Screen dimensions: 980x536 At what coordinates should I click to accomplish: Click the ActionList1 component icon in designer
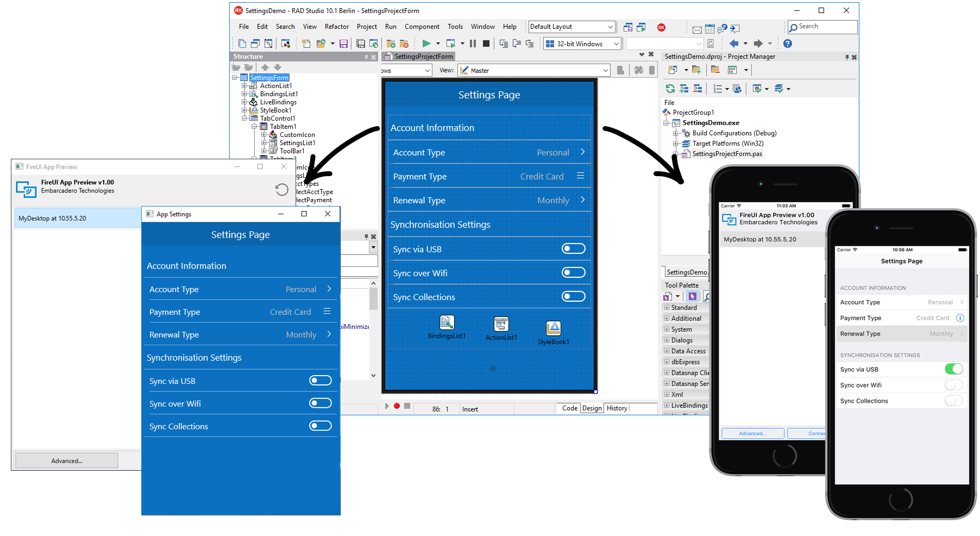click(x=501, y=323)
